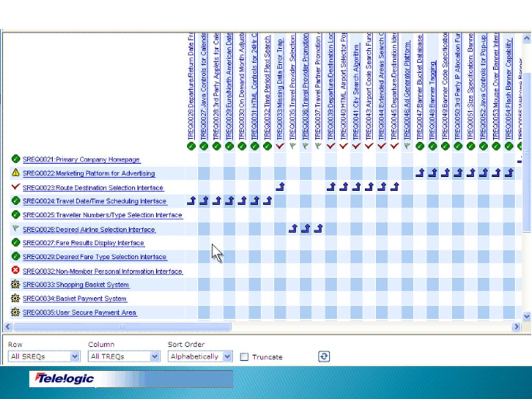The height and width of the screenshot is (399, 532).
Task: Click link arrow for SREQ0024 under TREQ0026
Action: (x=191, y=201)
